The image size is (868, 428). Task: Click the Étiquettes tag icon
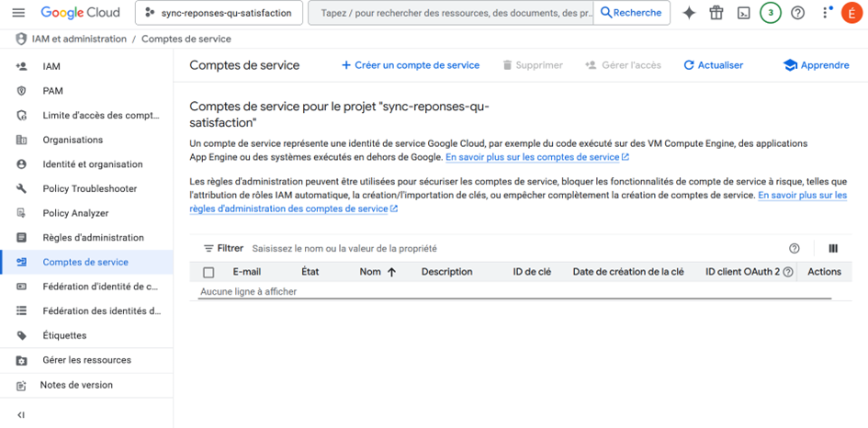click(22, 335)
